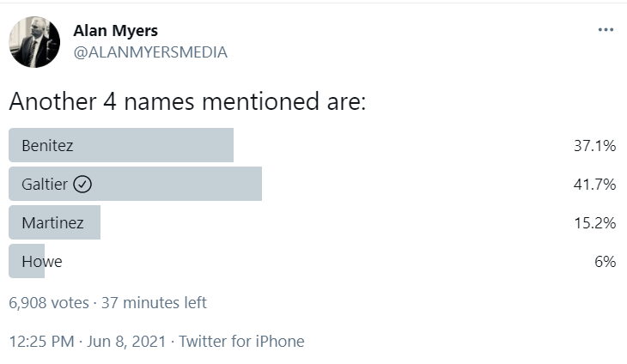Click the 37.1% result for Benitez
Image resolution: width=627 pixels, height=364 pixels.
tap(594, 145)
